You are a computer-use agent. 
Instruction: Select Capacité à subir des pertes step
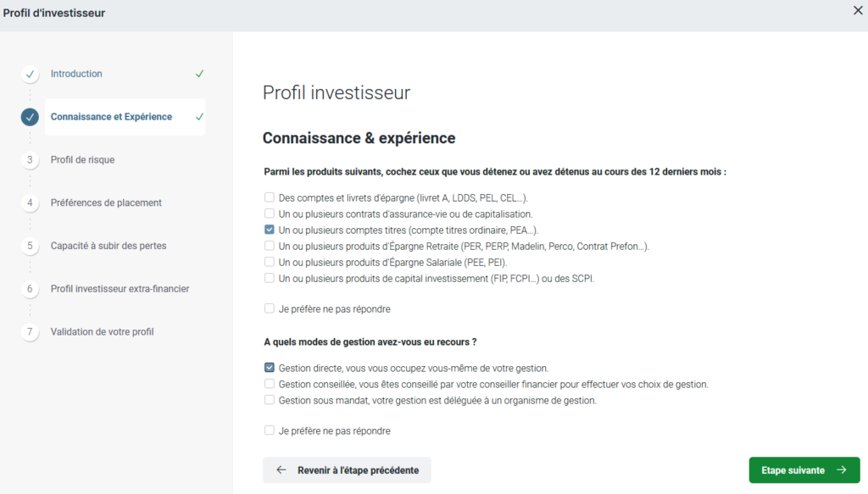coord(108,247)
